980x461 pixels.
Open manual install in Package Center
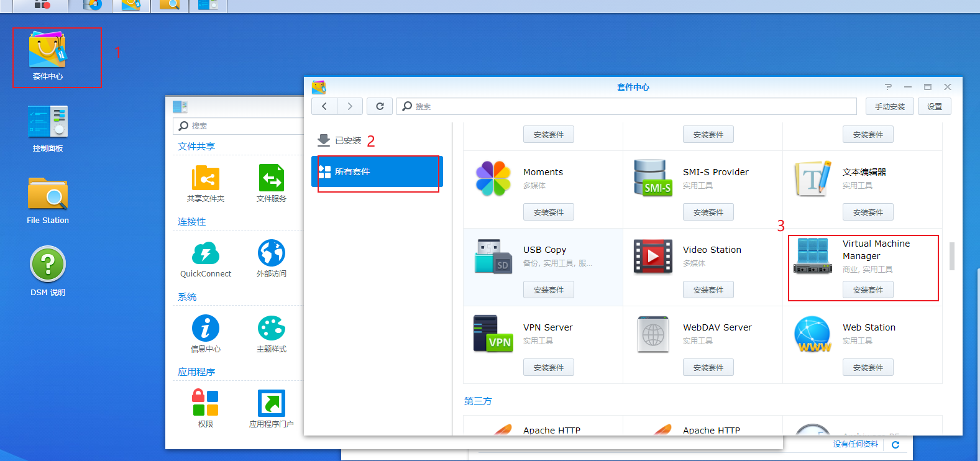890,106
